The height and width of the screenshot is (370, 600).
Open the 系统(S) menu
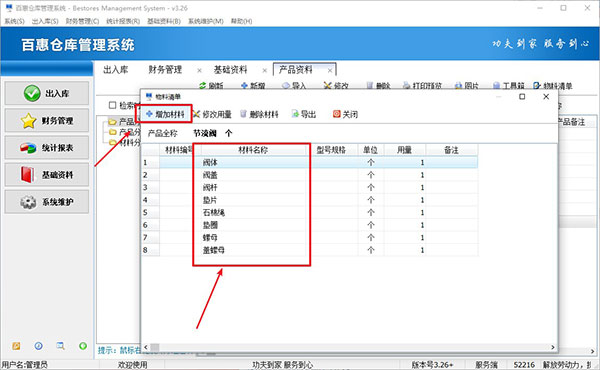coord(15,21)
